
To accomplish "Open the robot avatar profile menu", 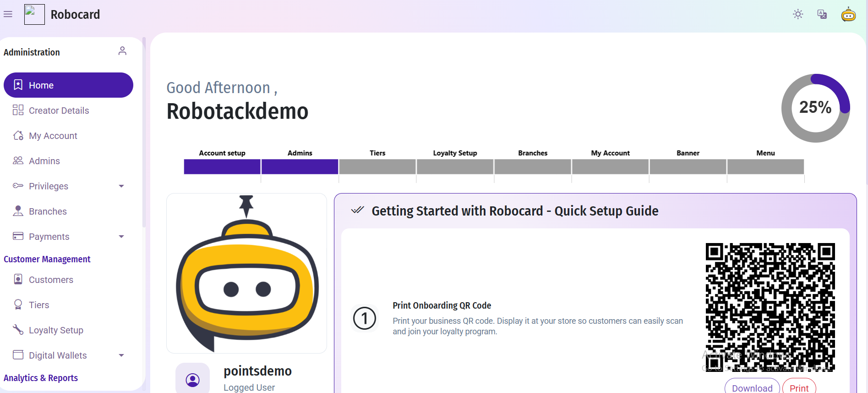I will tap(848, 14).
